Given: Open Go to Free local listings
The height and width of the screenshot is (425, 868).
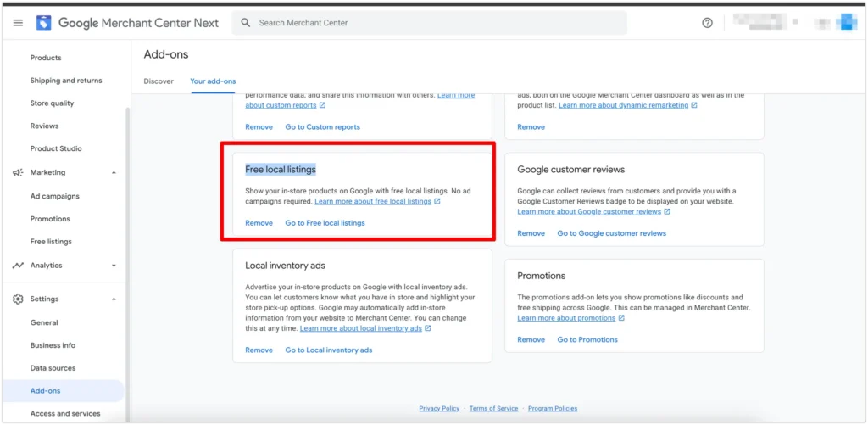Looking at the screenshot, I should click(x=325, y=223).
